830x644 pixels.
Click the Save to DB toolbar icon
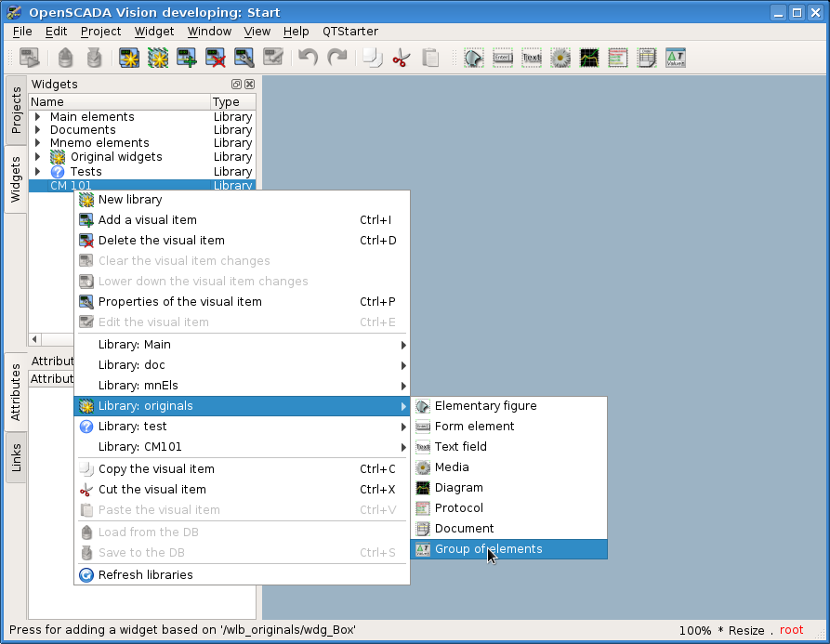pyautogui.click(x=94, y=58)
